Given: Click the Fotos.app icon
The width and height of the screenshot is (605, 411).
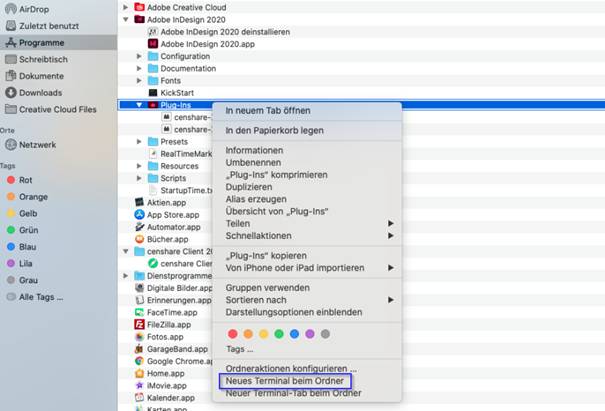Looking at the screenshot, I should pyautogui.click(x=139, y=337).
